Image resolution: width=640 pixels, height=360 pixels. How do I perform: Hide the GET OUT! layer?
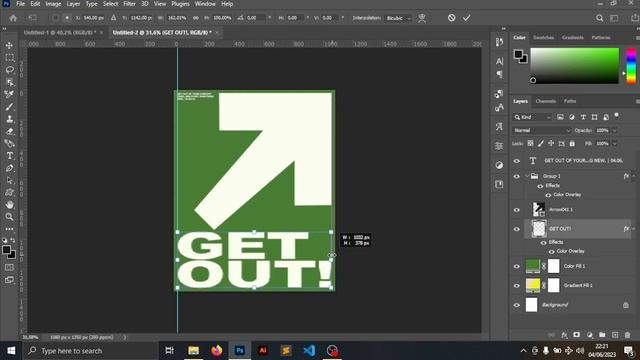point(517,229)
